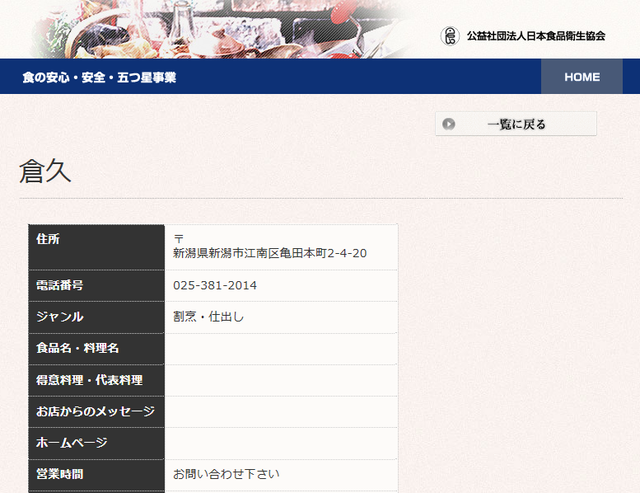
Task: Click the address 新潟県新潟市江南区亀田本町2-4-20
Action: click(x=270, y=253)
